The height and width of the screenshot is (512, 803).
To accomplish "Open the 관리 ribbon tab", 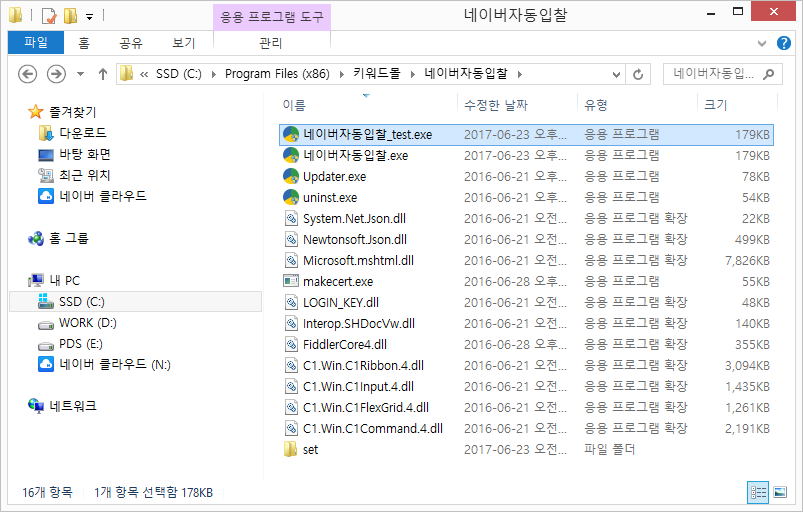I will (x=271, y=43).
